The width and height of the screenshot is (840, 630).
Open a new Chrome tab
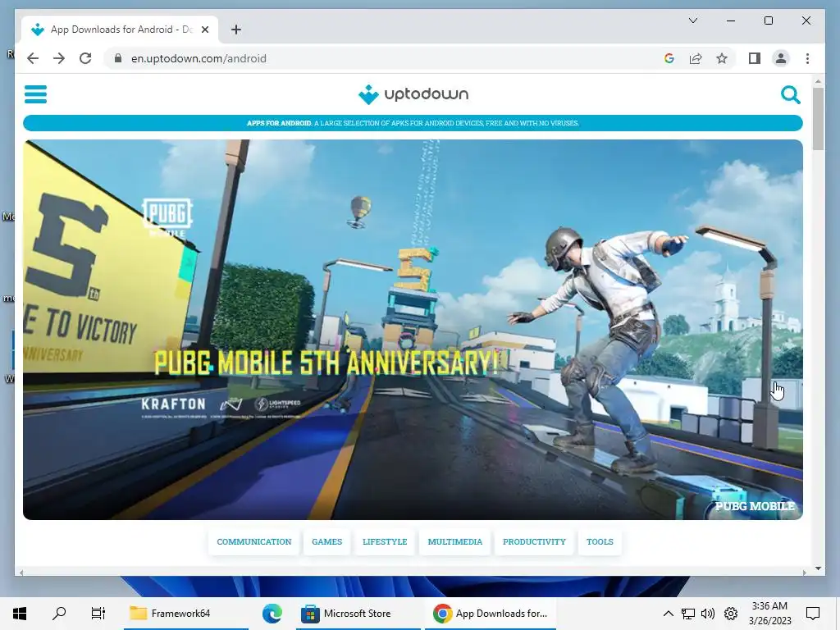[x=235, y=30]
